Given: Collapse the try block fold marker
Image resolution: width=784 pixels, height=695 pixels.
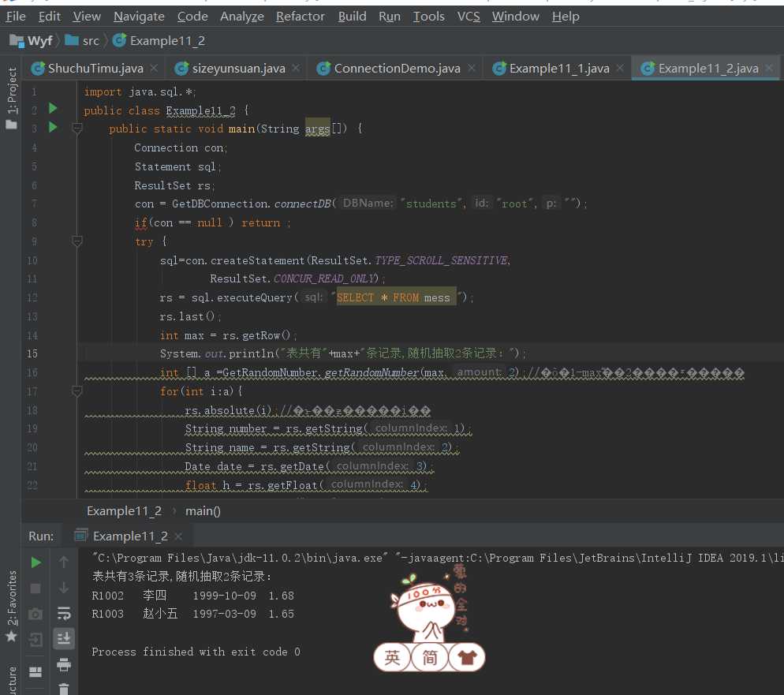Looking at the screenshot, I should 77,241.
